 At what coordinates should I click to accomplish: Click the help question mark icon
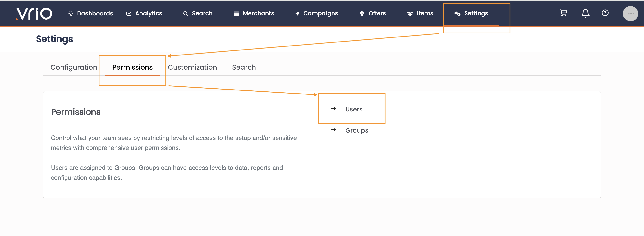tap(605, 13)
